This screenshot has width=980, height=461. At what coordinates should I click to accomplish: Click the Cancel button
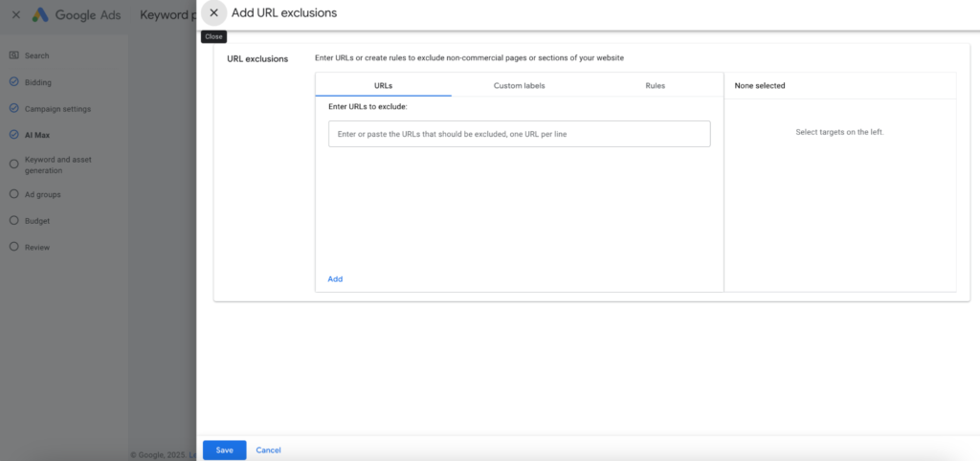coord(268,450)
